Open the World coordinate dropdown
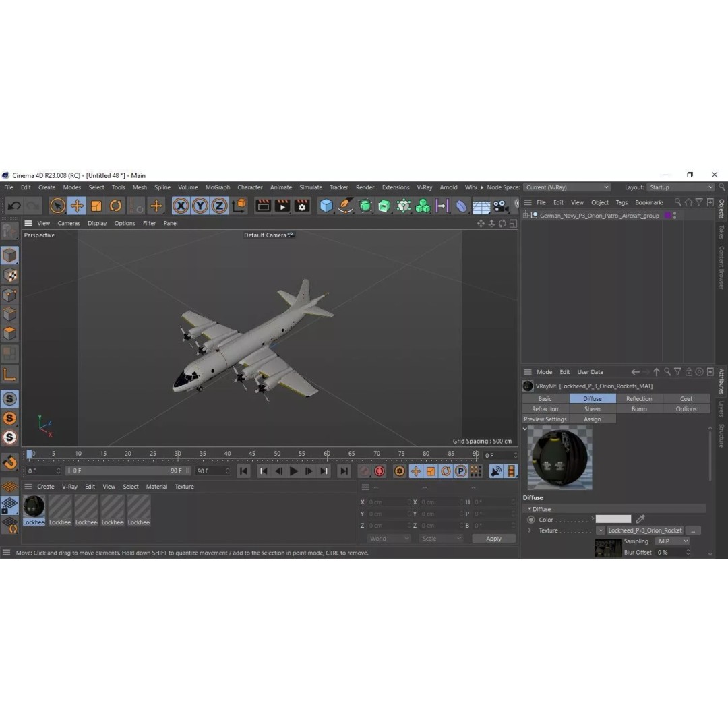This screenshot has height=728, width=728. pos(389,539)
